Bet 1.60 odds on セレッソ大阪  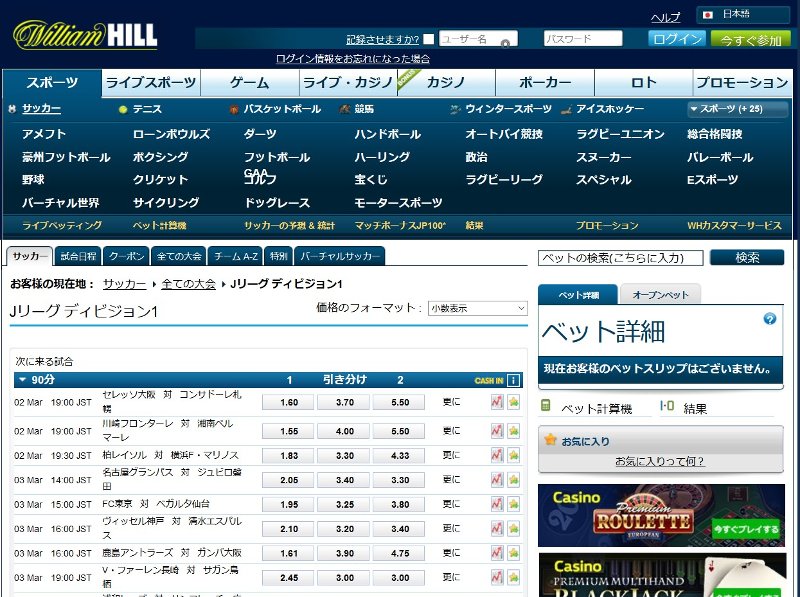(x=289, y=402)
